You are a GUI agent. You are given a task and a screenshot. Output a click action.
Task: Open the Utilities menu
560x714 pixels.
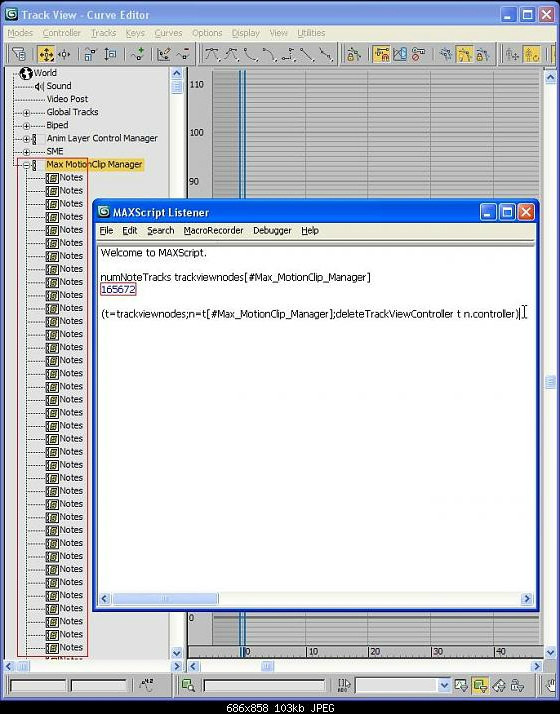[311, 33]
